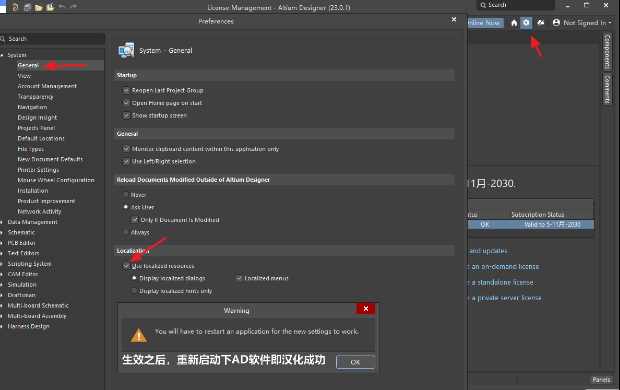Expand the Data Management tree node

click(x=2, y=222)
